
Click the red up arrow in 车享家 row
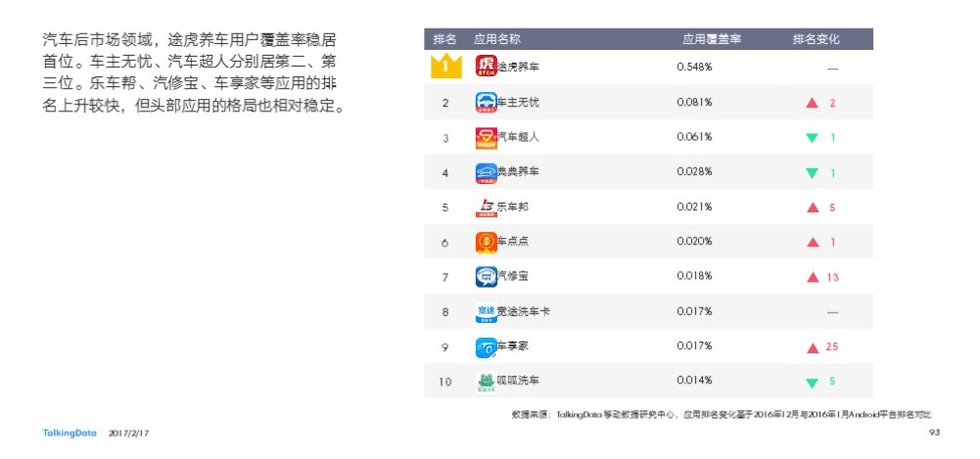point(813,347)
